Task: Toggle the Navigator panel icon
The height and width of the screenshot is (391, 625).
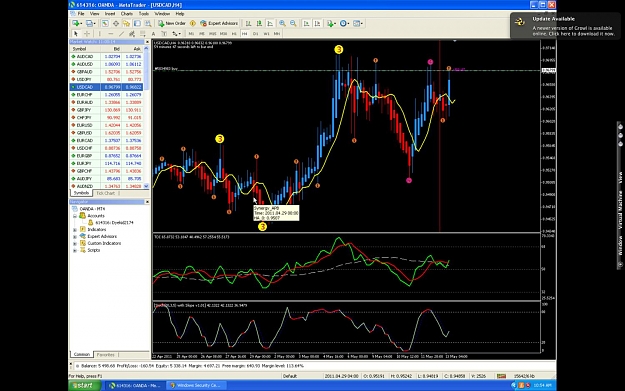Action: [x=126, y=24]
